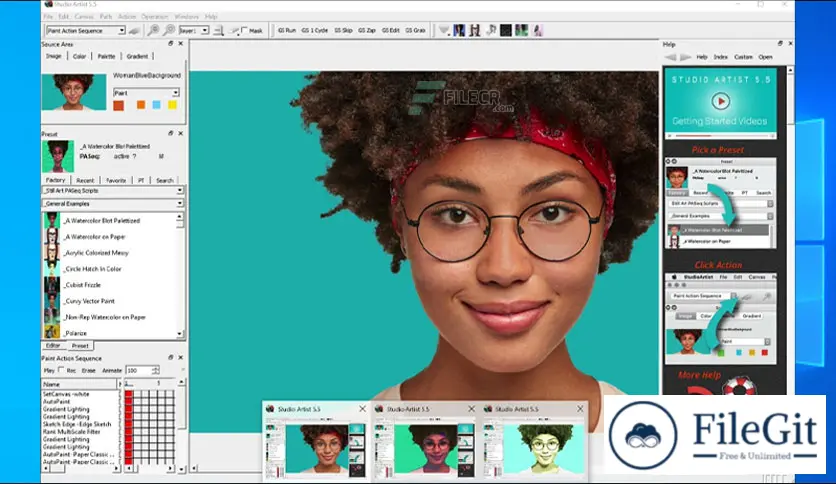Go forward in Help browser

coord(686,57)
